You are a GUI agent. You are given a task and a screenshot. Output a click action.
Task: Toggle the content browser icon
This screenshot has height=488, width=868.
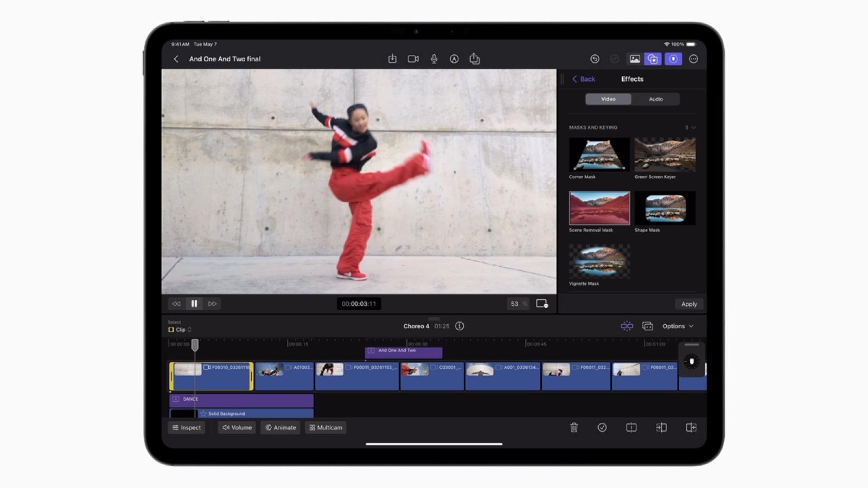tap(653, 59)
